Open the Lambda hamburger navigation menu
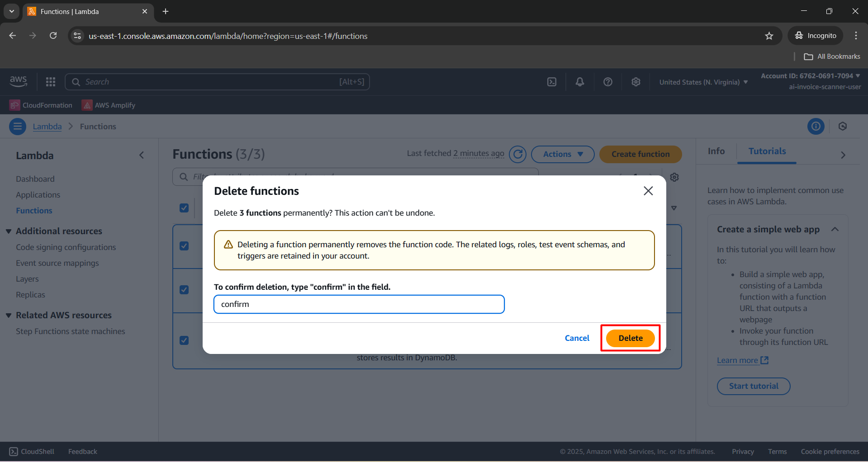 [17, 126]
